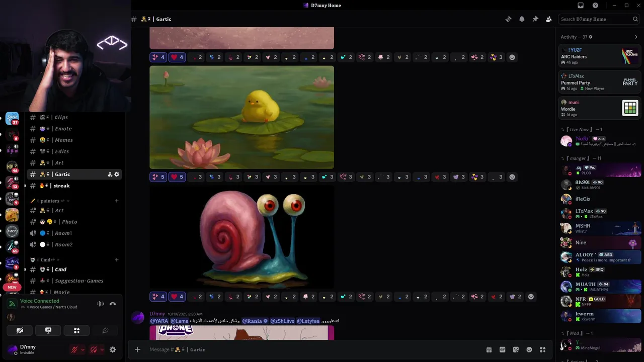The width and height of the screenshot is (644, 362).
Task: Add a reaction under the snail painting
Action: pyautogui.click(x=531, y=297)
